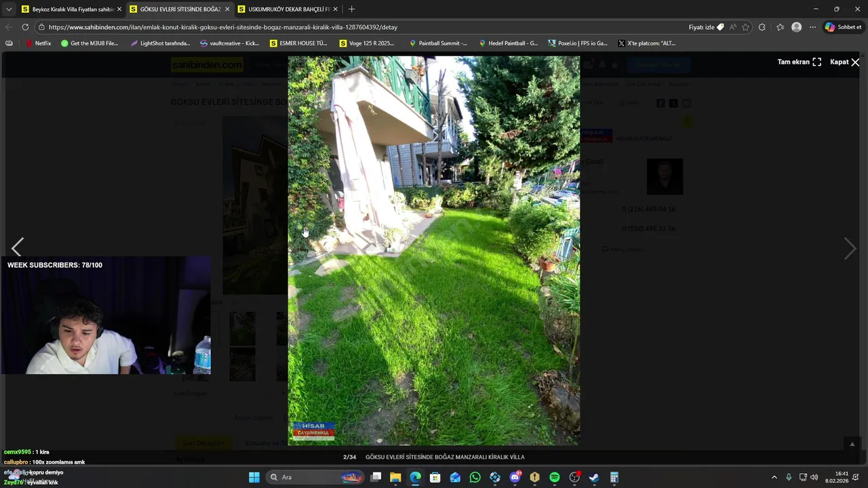Screen dimensions: 868x488
Task: Open the Windows Start menu
Action: point(254,477)
